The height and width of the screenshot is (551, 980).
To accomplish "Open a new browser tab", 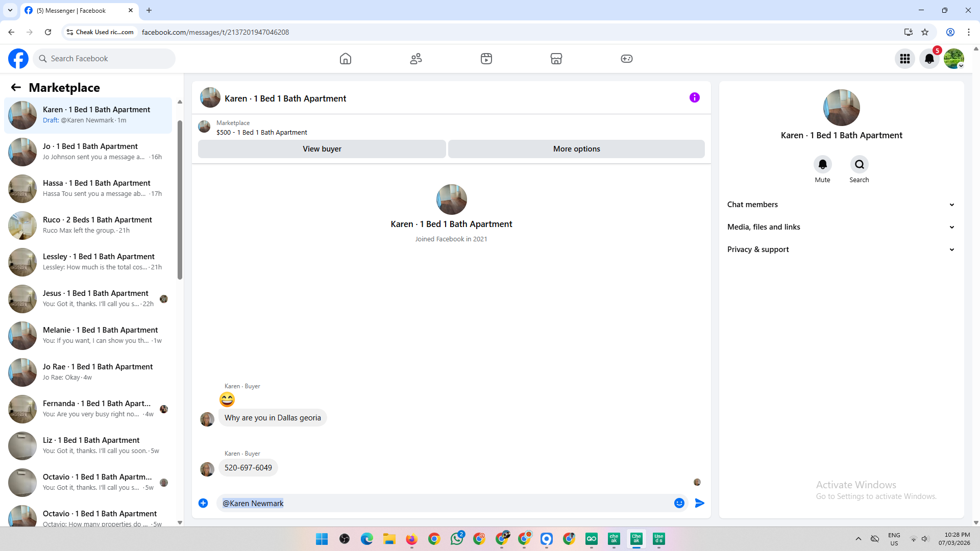I will click(149, 10).
